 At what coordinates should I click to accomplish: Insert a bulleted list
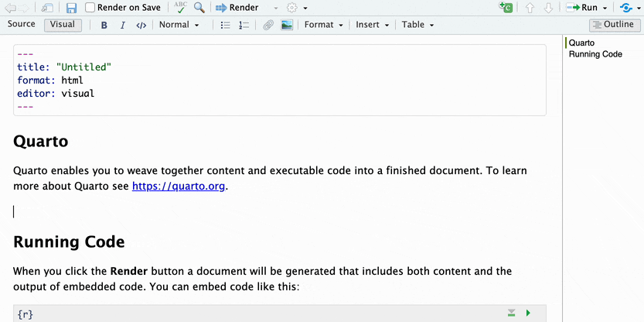226,25
